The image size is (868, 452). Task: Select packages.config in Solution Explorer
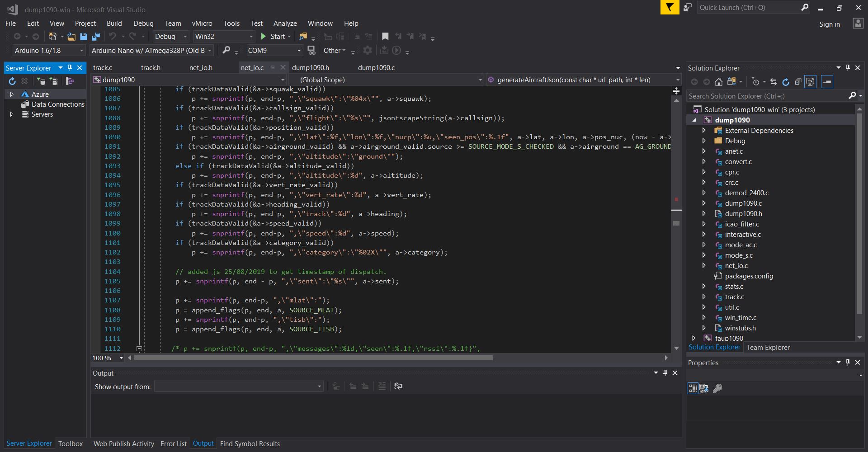coord(749,276)
